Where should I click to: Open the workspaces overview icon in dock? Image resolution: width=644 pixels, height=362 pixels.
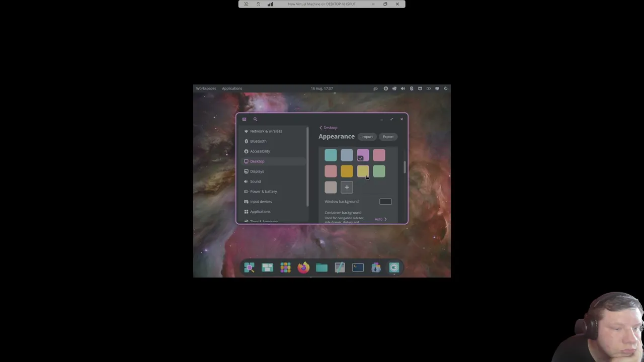click(267, 267)
